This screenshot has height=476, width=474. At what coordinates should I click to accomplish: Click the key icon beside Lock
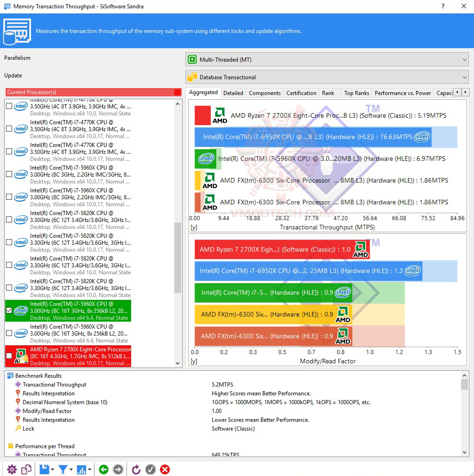(x=18, y=428)
